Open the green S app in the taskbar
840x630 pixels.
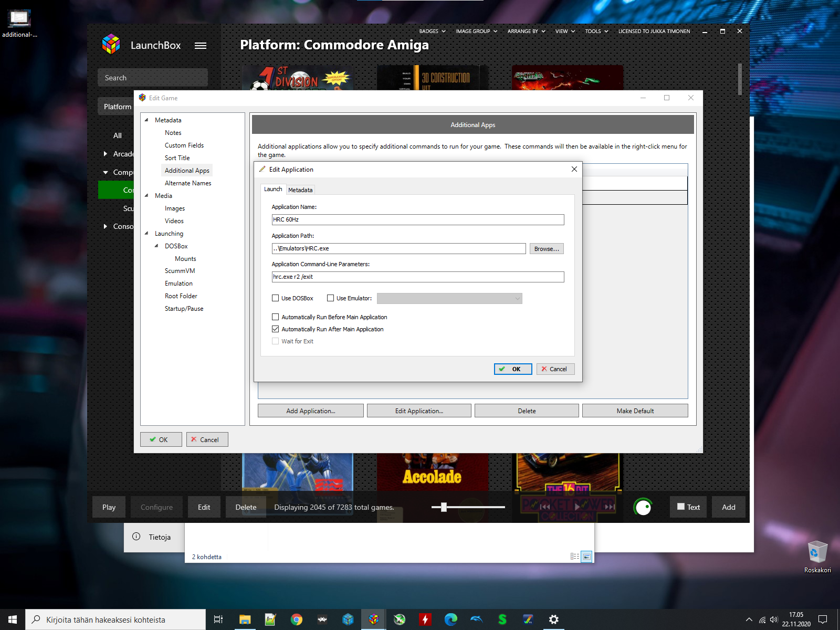502,619
